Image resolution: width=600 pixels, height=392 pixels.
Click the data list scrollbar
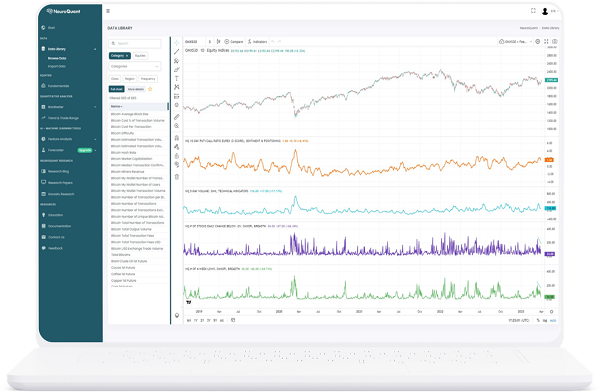coord(168,106)
